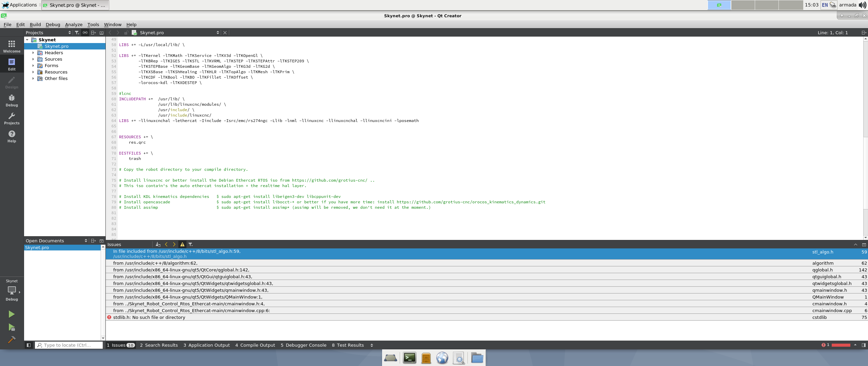Image resolution: width=868 pixels, height=366 pixels.
Task: Toggle right sidebar visibility
Action: point(864,345)
